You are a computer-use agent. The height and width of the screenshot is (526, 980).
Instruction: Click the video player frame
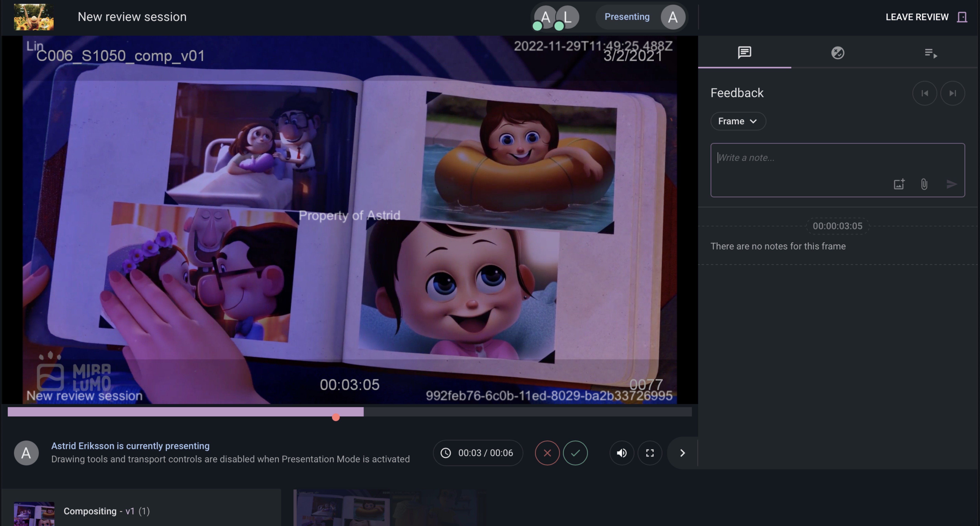click(x=349, y=220)
